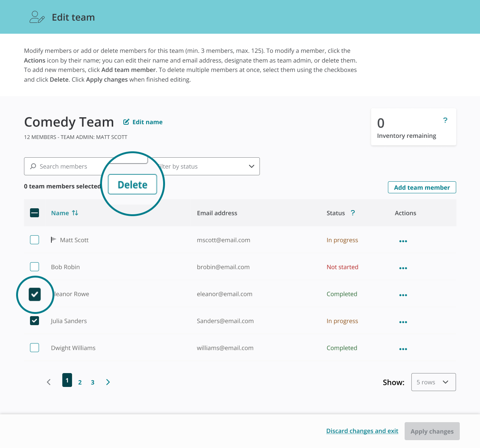Click Dwight Williams's Completed status
The image size is (480, 448).
pyautogui.click(x=342, y=348)
